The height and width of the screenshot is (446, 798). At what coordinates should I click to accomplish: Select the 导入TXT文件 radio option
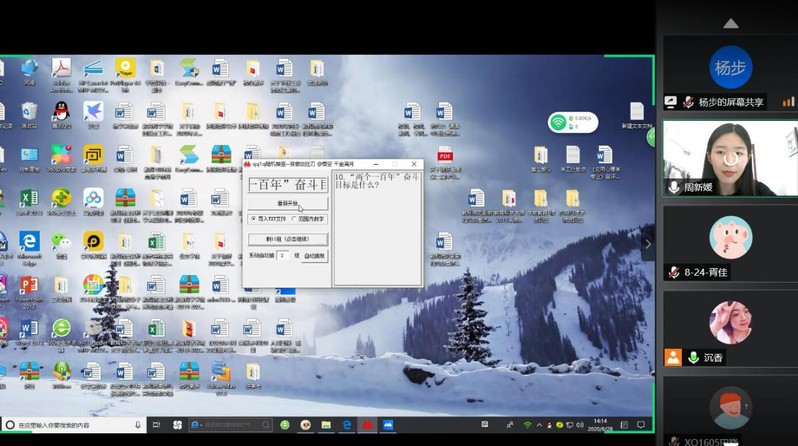tap(252, 218)
